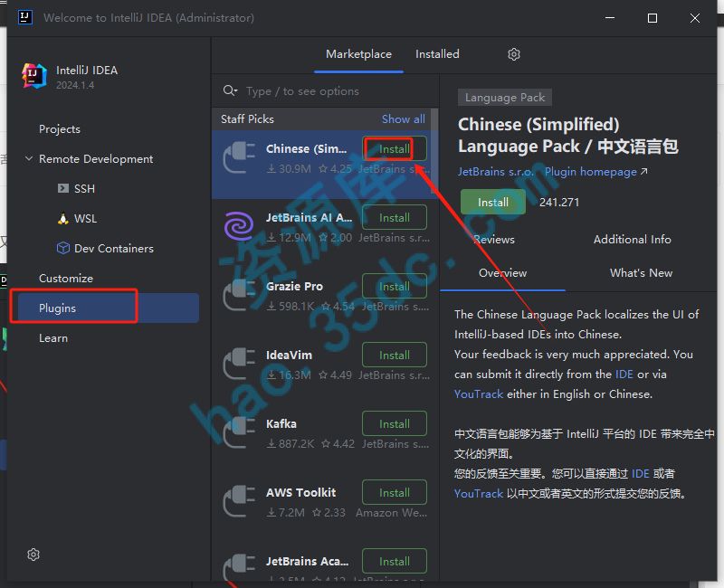Click the IntelliJ IDEA logo in sidebar
The width and height of the screenshot is (724, 588).
pos(34,76)
